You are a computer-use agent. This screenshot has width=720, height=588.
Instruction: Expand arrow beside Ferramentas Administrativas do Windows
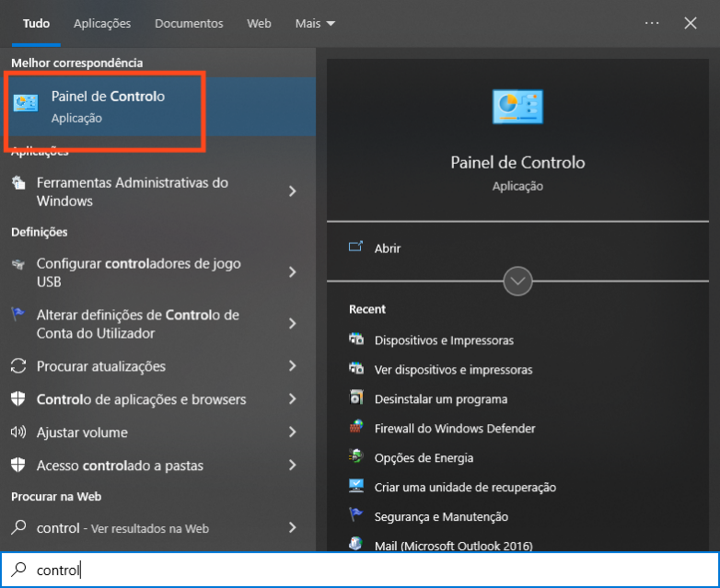(x=293, y=191)
